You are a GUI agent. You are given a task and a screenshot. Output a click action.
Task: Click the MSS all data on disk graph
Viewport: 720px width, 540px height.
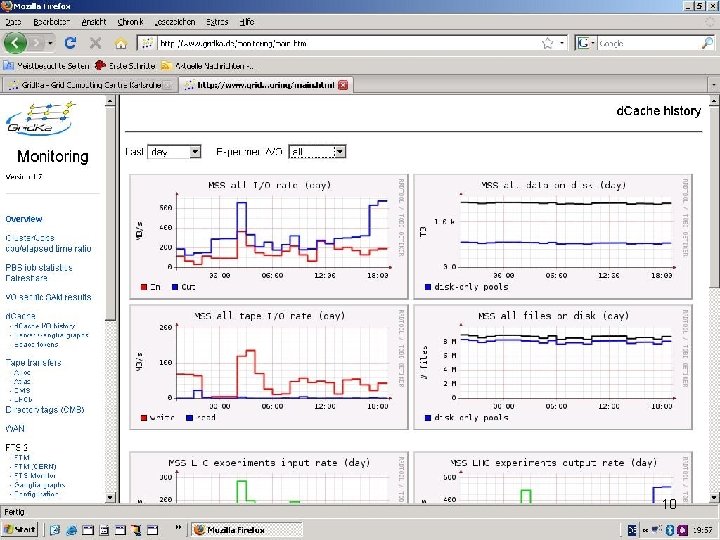(553, 236)
